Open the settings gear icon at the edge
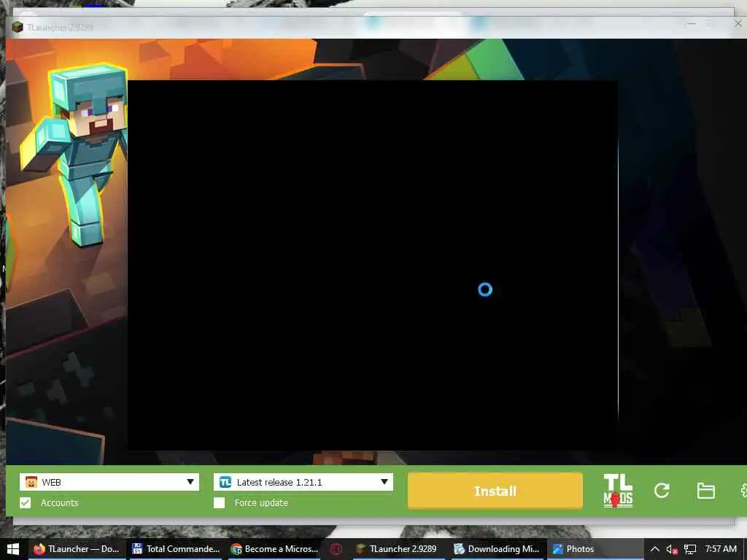This screenshot has height=560, width=747. (x=743, y=491)
